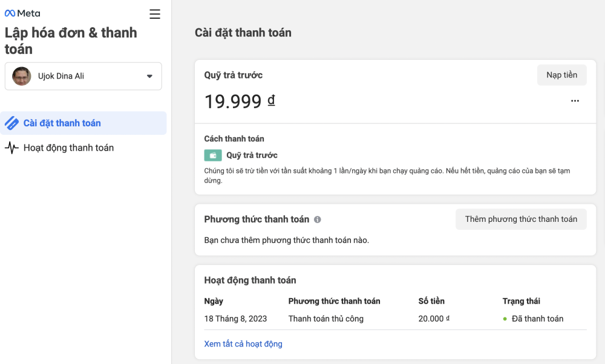Click the Số tiền column header
The height and width of the screenshot is (364, 605).
[x=431, y=301]
